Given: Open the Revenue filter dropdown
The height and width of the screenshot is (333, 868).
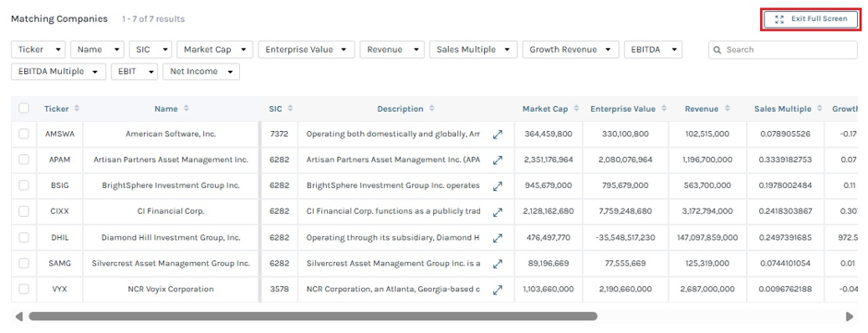Looking at the screenshot, I should tap(392, 49).
